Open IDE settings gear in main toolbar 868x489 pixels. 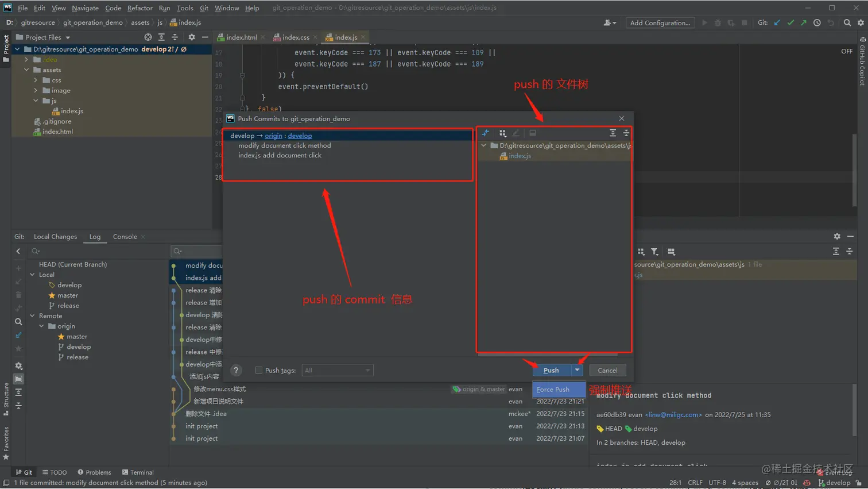point(861,23)
